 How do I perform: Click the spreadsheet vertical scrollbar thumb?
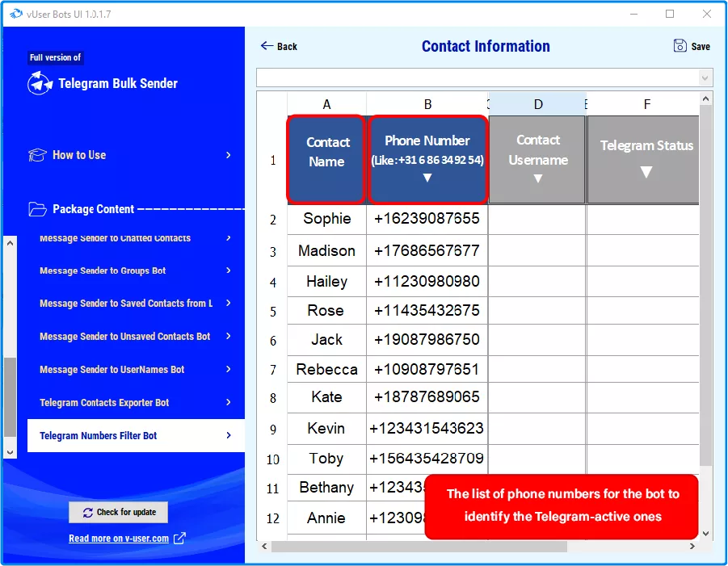tap(705, 285)
